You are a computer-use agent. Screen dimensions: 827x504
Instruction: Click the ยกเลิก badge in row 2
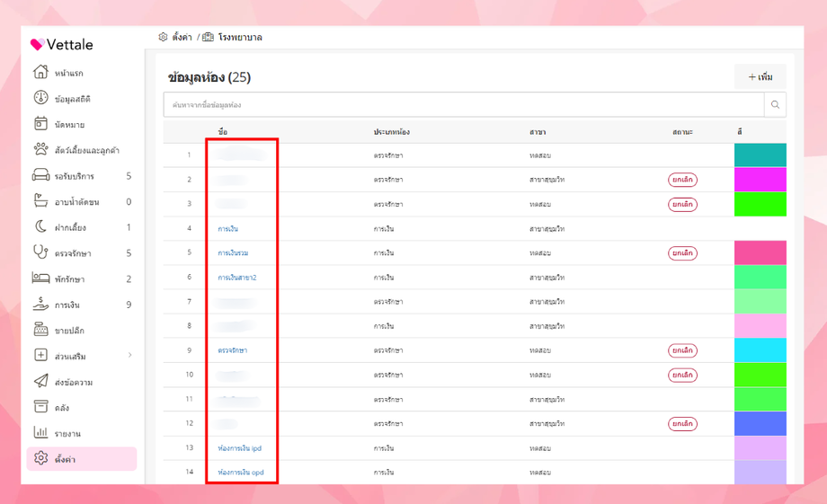click(x=682, y=180)
